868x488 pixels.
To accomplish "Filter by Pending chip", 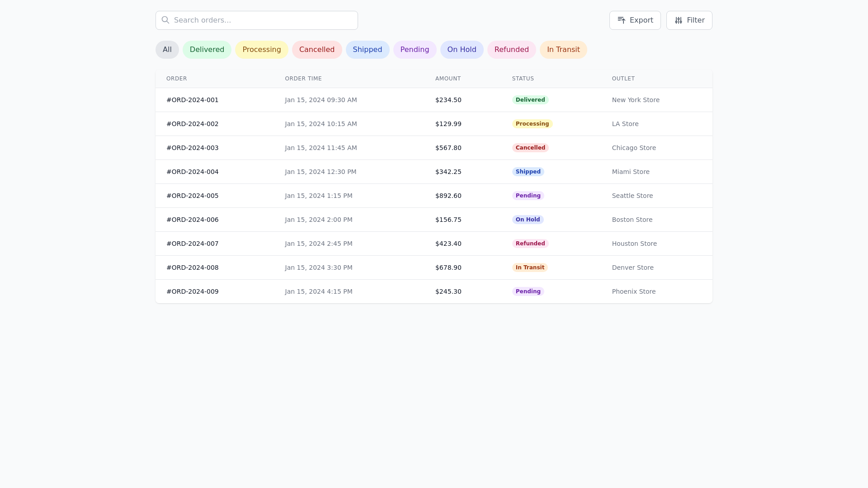I will coord(415,50).
